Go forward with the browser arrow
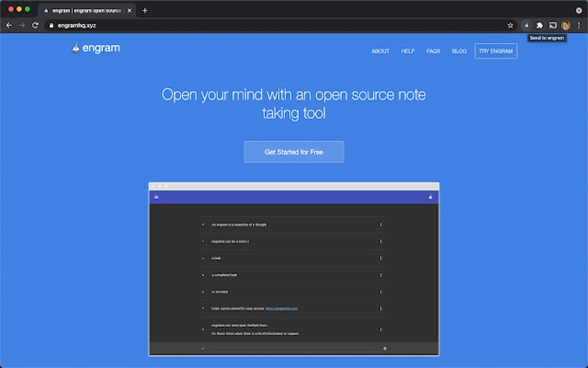Image resolution: width=588 pixels, height=368 pixels. tap(22, 25)
